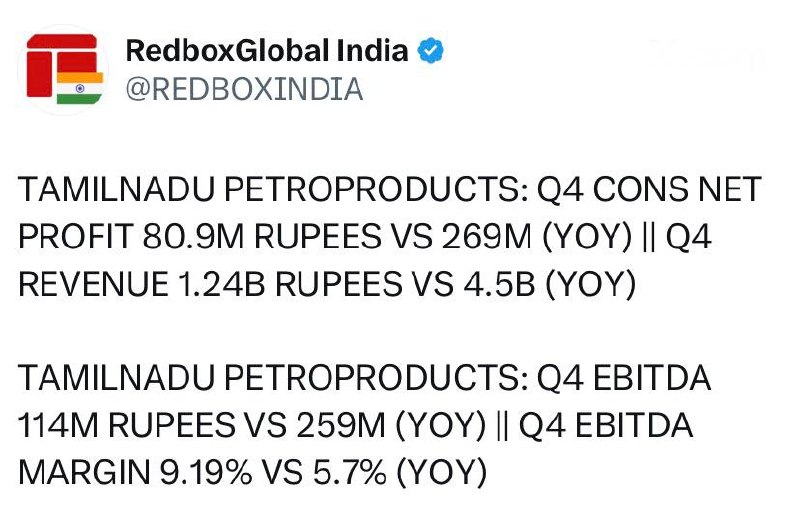Click the word MARGIN
800x522 pixels.
click(x=84, y=473)
